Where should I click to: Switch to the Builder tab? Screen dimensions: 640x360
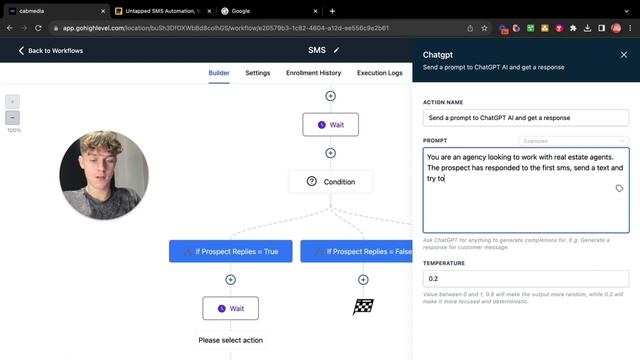[219, 73]
